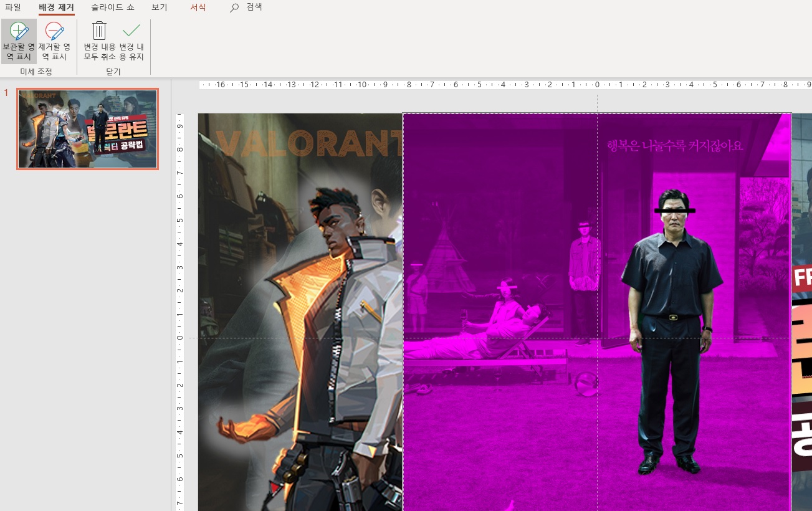812x511 pixels.
Task: Click the 미세 조정 group label
Action: point(36,72)
